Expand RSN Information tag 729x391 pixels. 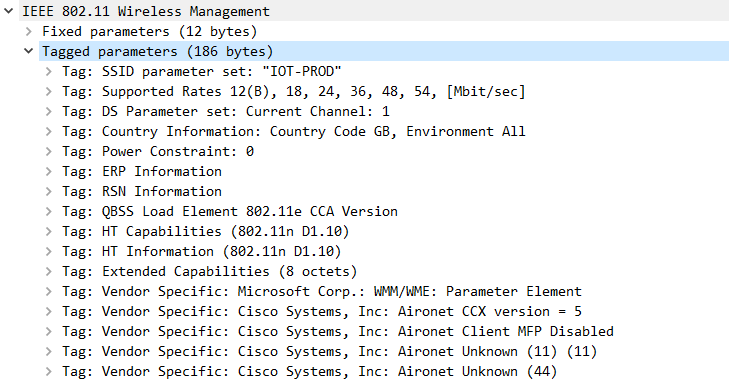click(48, 191)
